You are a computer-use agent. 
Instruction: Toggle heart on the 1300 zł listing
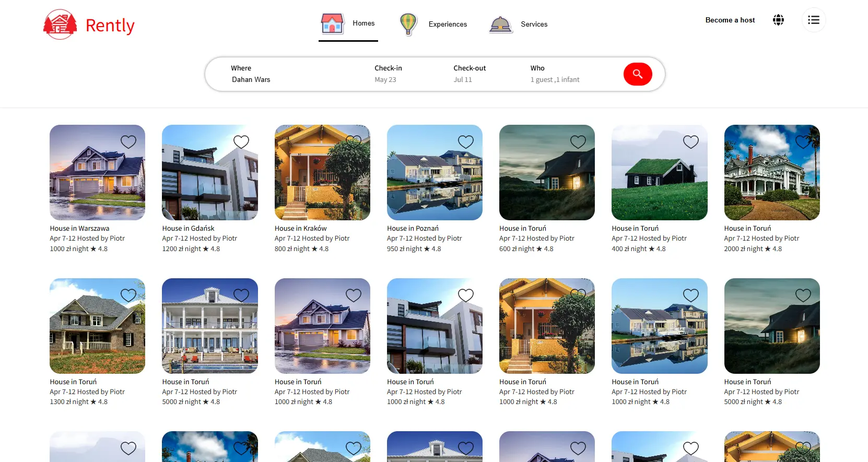coord(128,295)
